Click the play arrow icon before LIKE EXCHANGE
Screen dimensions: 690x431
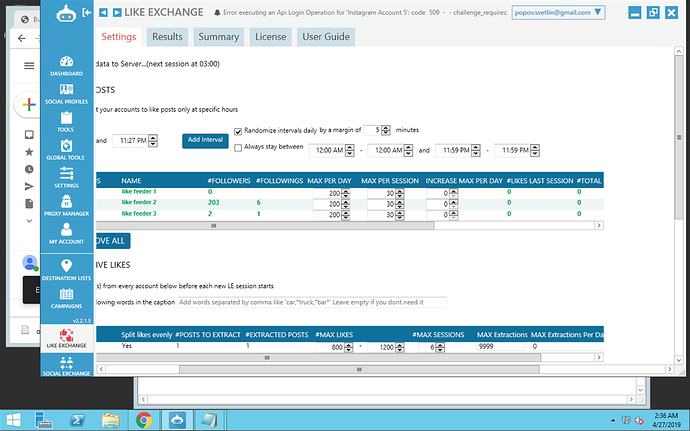pos(117,12)
